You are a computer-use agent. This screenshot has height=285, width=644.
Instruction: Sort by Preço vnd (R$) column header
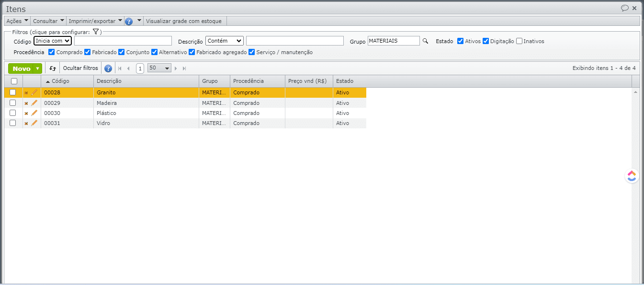pyautogui.click(x=309, y=81)
